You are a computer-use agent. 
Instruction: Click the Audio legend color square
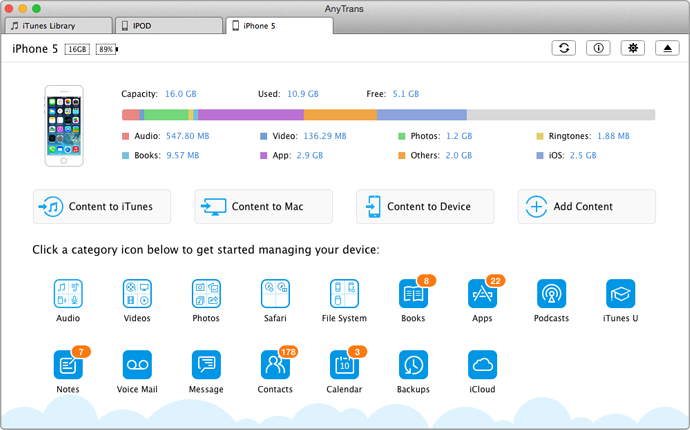pyautogui.click(x=125, y=136)
